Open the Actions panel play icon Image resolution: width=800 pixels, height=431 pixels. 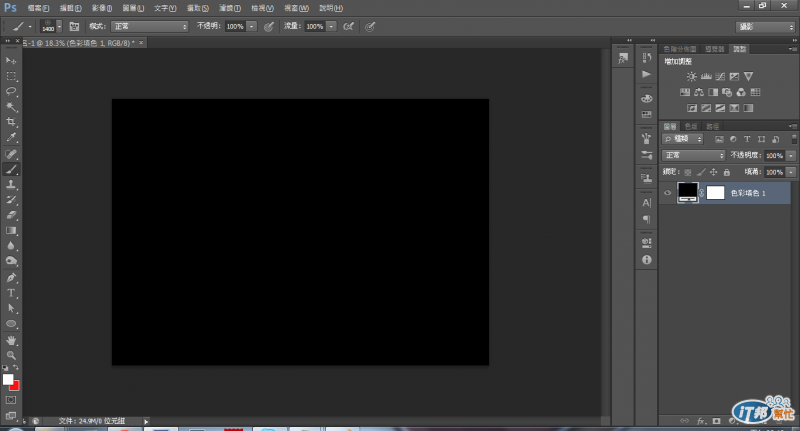[x=646, y=74]
